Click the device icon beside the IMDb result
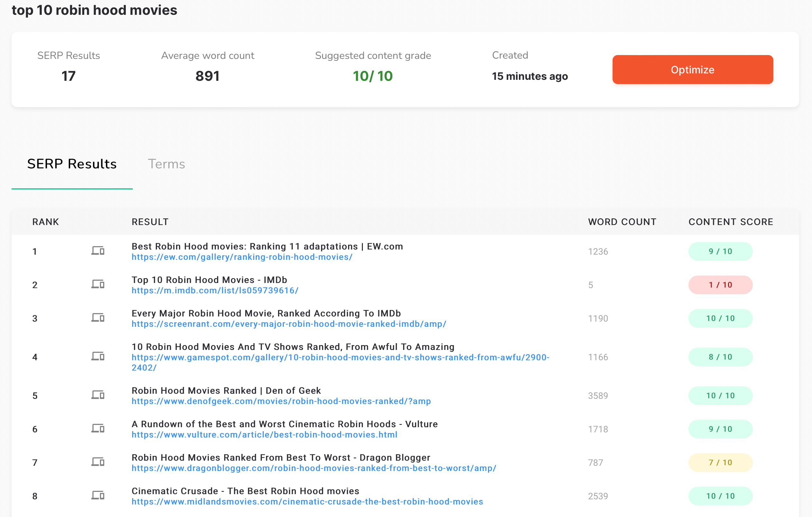The image size is (812, 517). pos(98,285)
